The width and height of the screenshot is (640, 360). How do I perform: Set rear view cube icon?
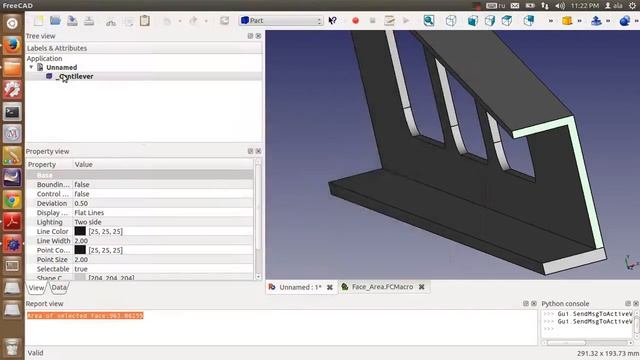pyautogui.click(x=529, y=20)
